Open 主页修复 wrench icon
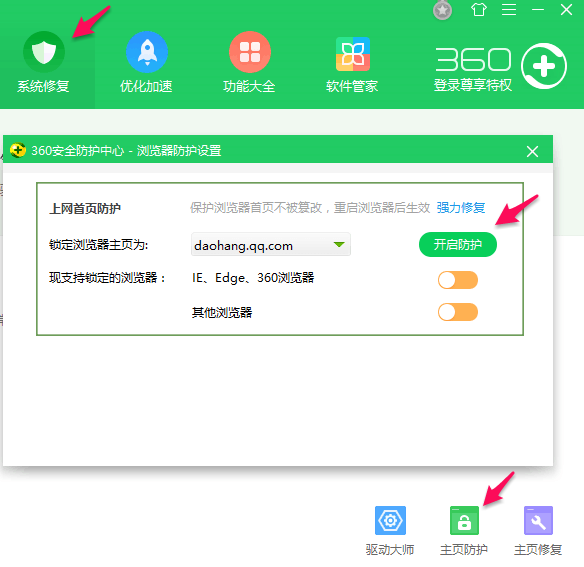The height and width of the screenshot is (567, 584). 538,520
